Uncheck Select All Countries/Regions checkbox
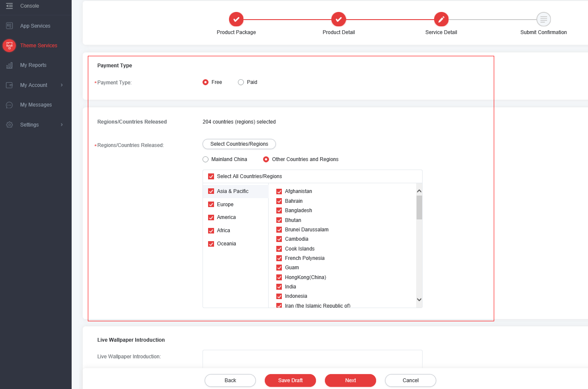Viewport: 588px width, 389px height. (x=211, y=176)
